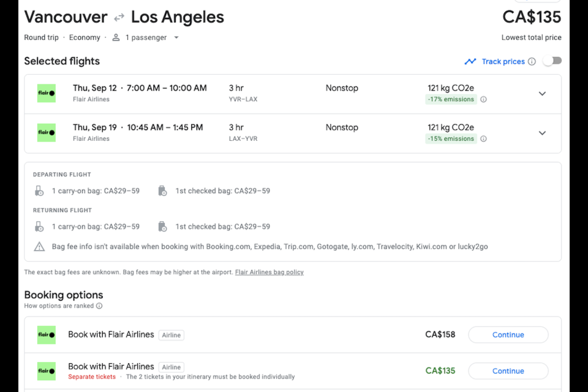The width and height of the screenshot is (588, 392).
Task: Click the bag fee warning triangle icon
Action: pyautogui.click(x=39, y=247)
